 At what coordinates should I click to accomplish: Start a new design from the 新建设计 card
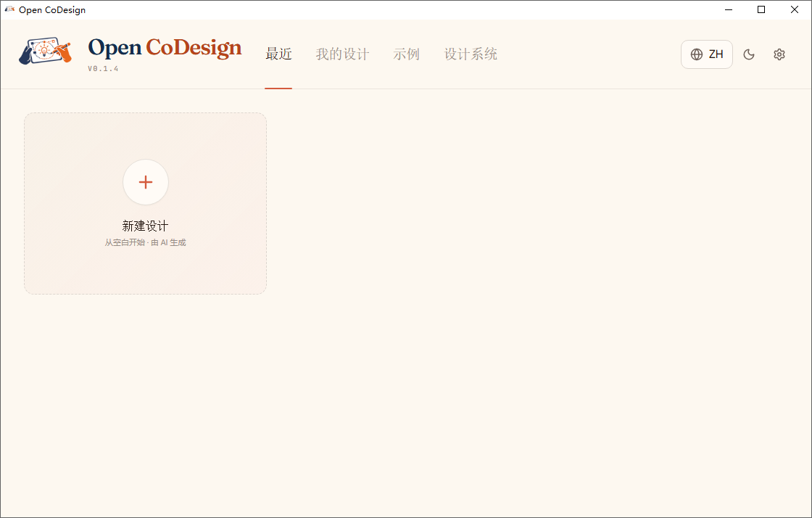point(145,203)
